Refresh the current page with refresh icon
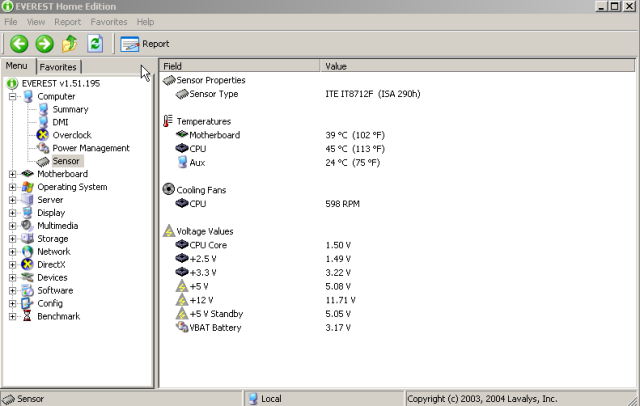This screenshot has height=406, width=640. pos(95,44)
